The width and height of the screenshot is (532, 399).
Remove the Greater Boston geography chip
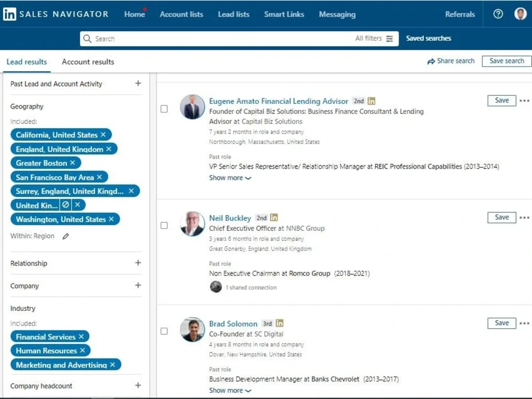(x=72, y=163)
